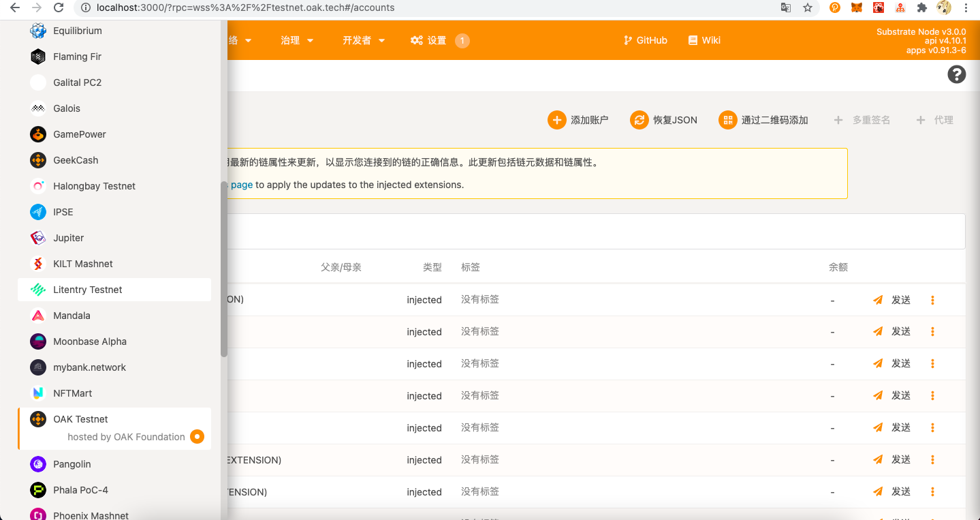Viewport: 980px width, 520px height.
Task: Click the Flaming Fir logo icon
Action: pos(38,57)
